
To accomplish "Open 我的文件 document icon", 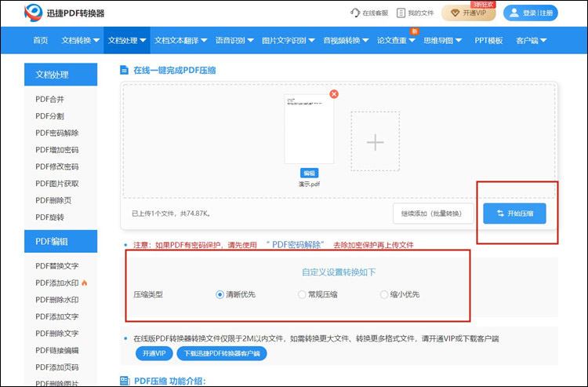I will 401,13.
